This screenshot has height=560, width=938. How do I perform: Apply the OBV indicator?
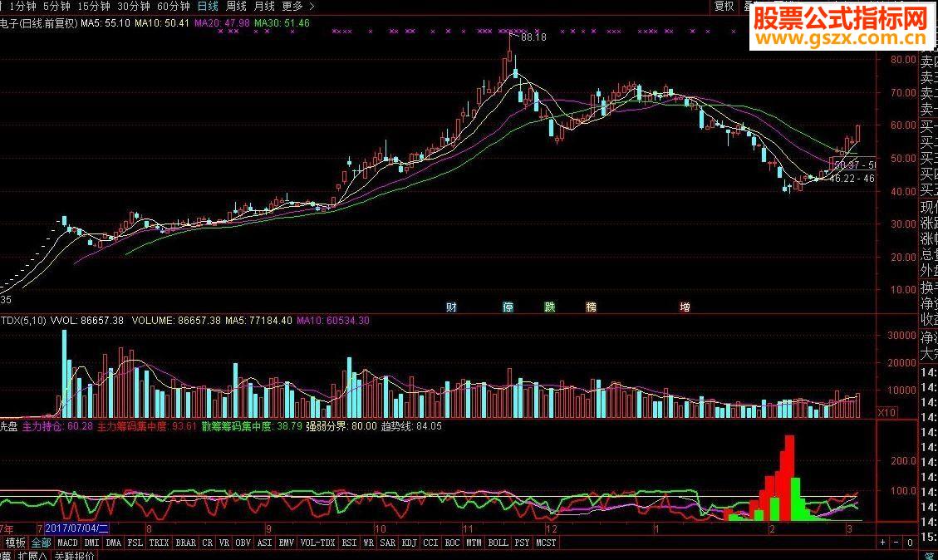coord(243,543)
